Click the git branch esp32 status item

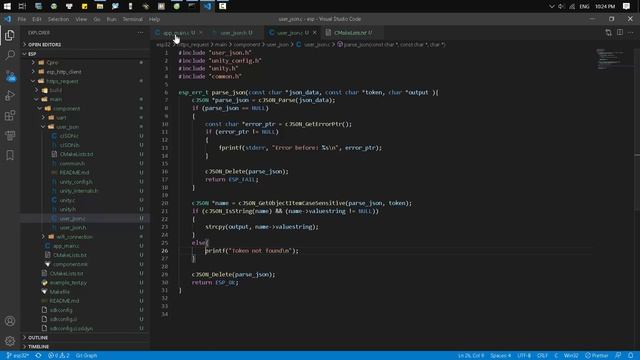tap(18, 356)
